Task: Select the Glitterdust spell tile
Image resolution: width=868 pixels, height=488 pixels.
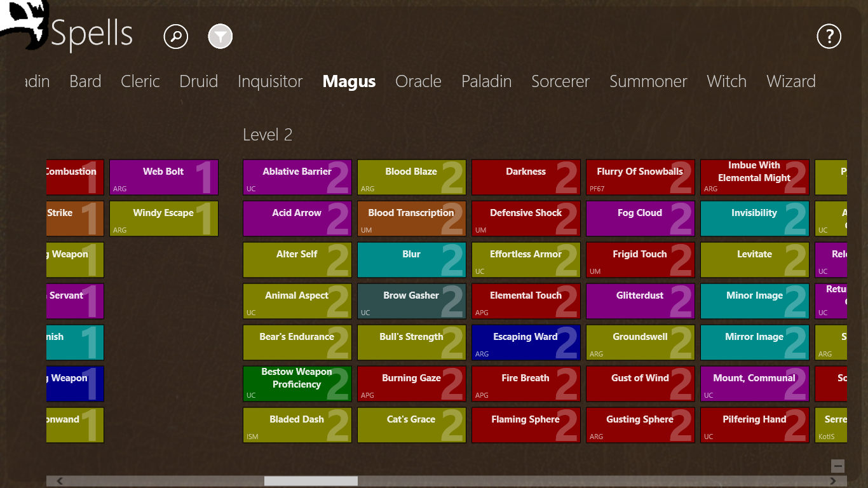Action: point(641,301)
